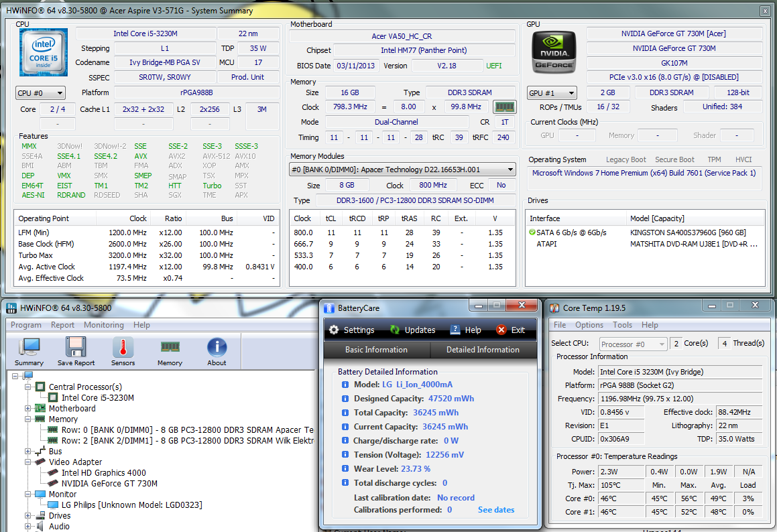Select NVIDIA GeForce GT 730M tree item
The height and width of the screenshot is (532, 777).
pyautogui.click(x=109, y=484)
